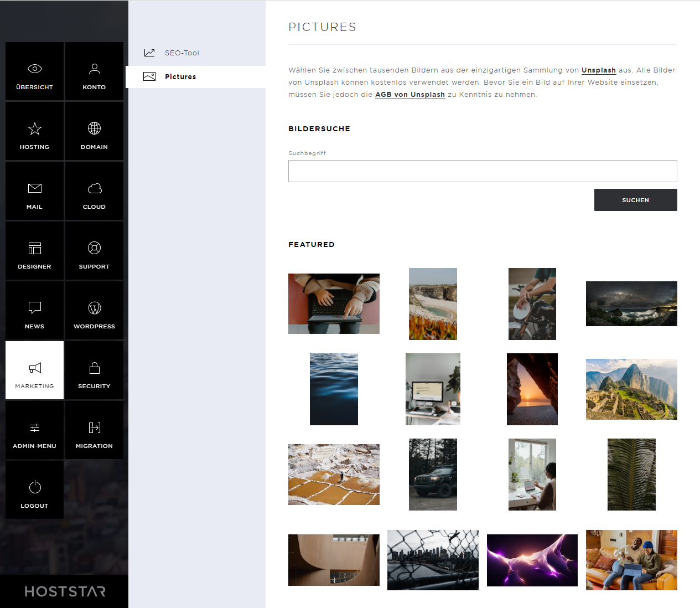Viewport: 700px width, 608px height.
Task: Open the WordPress logo tile
Action: pos(94,311)
